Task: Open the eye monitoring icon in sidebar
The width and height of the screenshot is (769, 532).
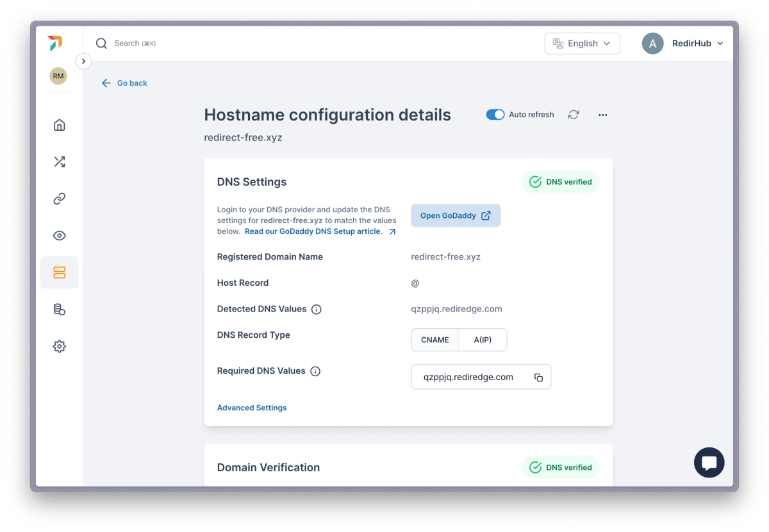Action: pos(59,235)
